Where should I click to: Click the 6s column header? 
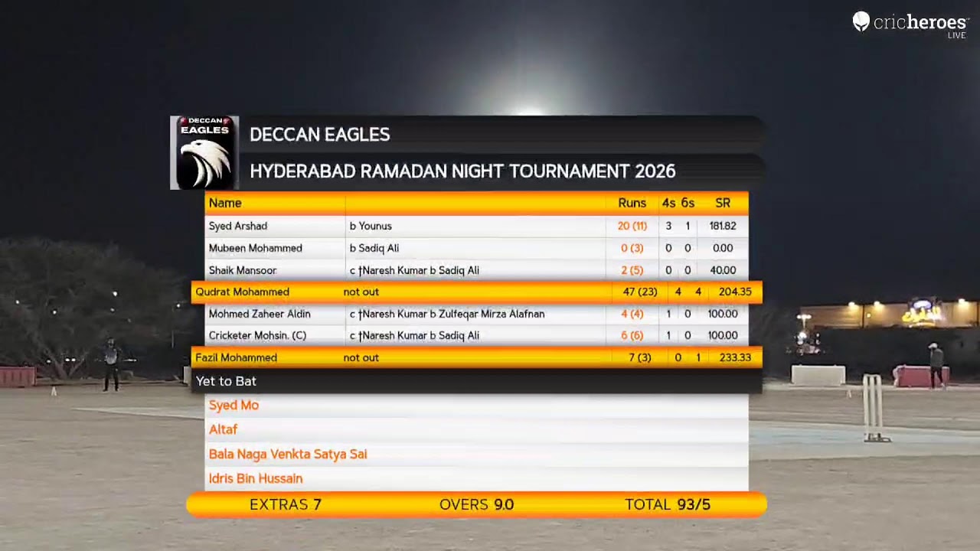688,203
